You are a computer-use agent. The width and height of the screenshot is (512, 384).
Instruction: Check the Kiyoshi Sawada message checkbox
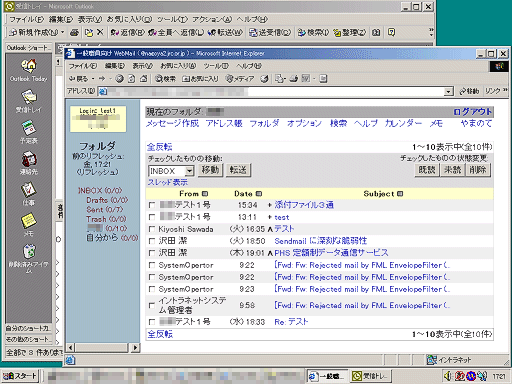tap(152, 229)
